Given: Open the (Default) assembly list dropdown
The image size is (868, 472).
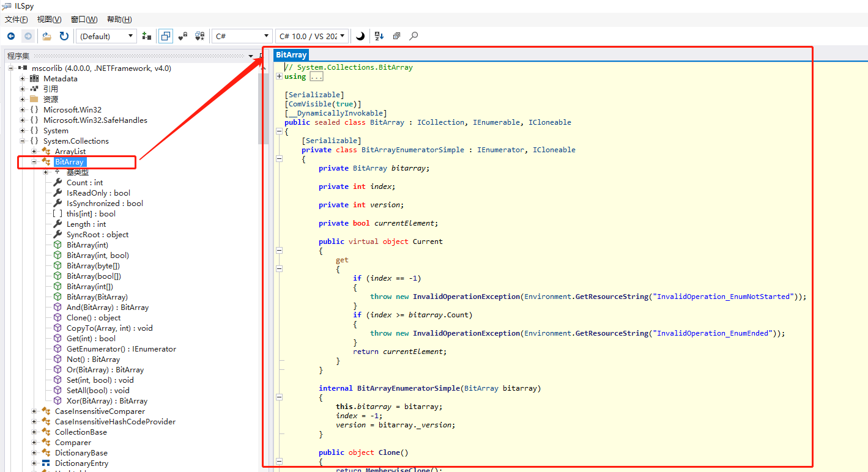Looking at the screenshot, I should click(106, 36).
